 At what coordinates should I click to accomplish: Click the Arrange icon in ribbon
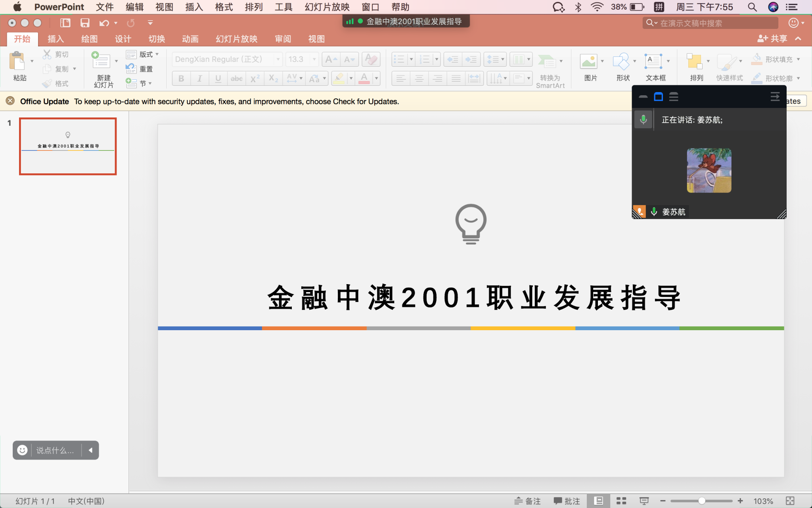[x=694, y=62]
